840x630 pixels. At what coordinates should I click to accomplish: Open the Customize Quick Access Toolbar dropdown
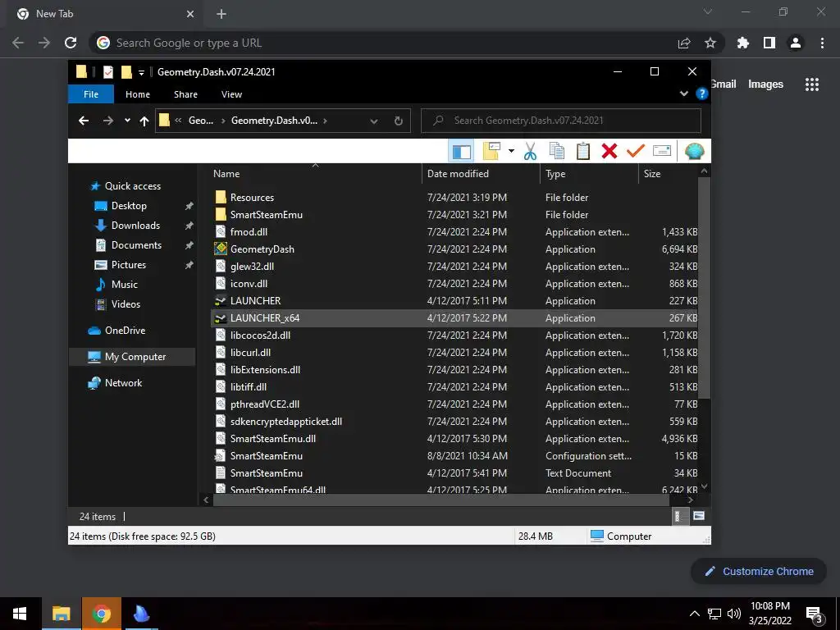tap(141, 72)
